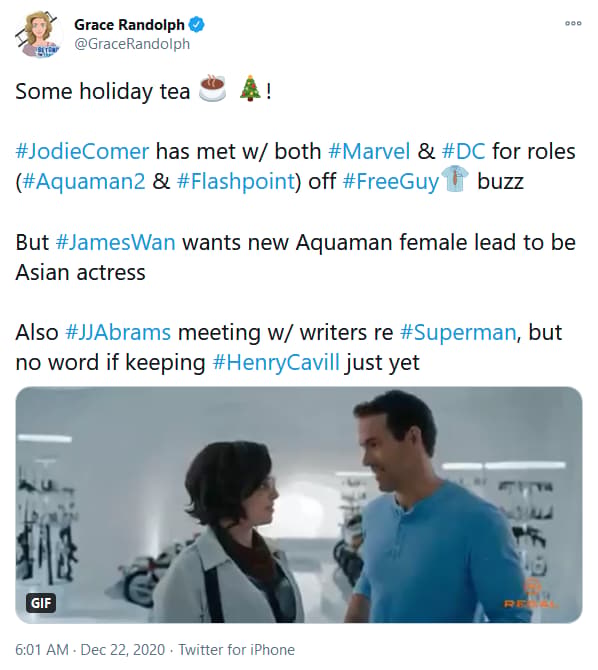Click the GIF badge on the media
This screenshot has width=598, height=670.
click(41, 603)
